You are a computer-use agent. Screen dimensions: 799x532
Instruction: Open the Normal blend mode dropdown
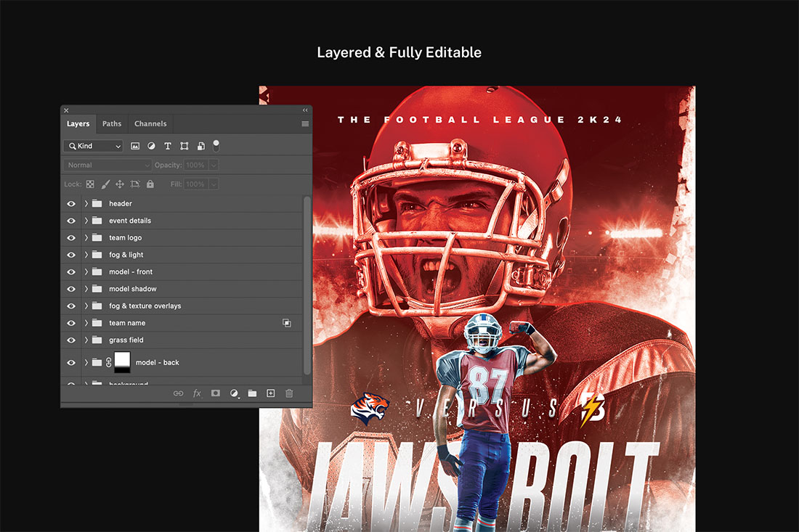(108, 165)
